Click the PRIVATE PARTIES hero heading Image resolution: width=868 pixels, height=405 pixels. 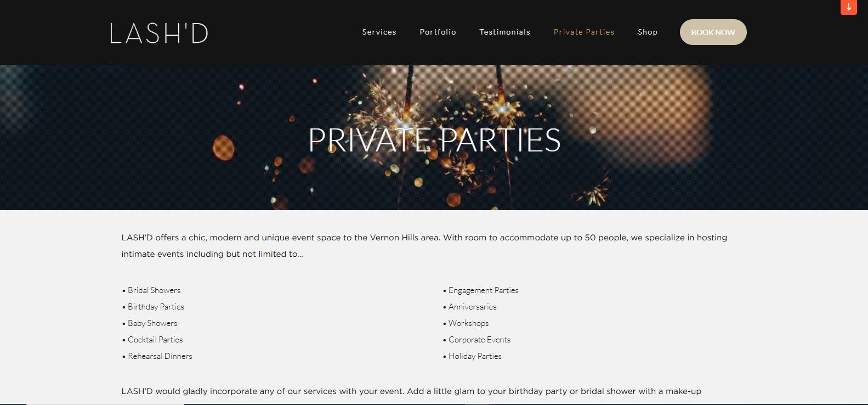[434, 140]
